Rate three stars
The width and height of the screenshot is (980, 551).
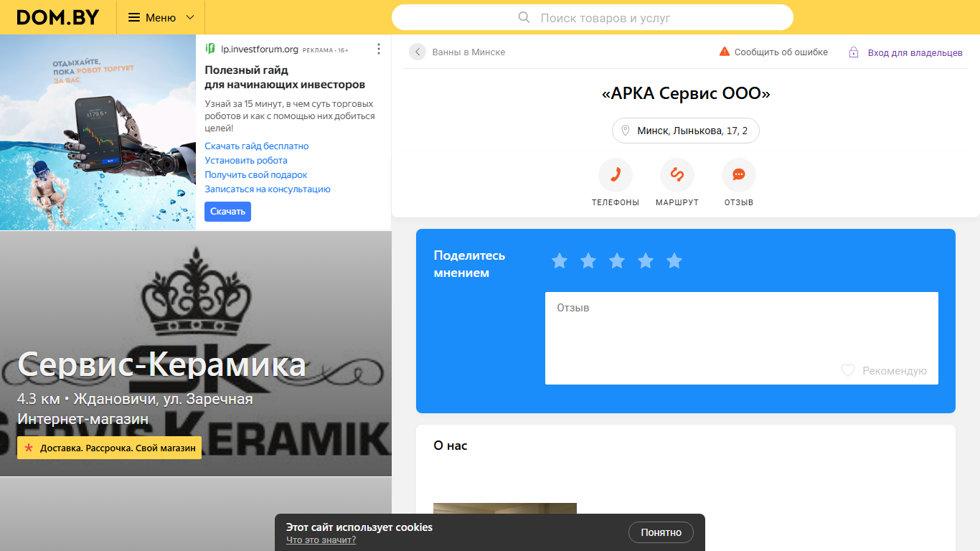point(617,261)
